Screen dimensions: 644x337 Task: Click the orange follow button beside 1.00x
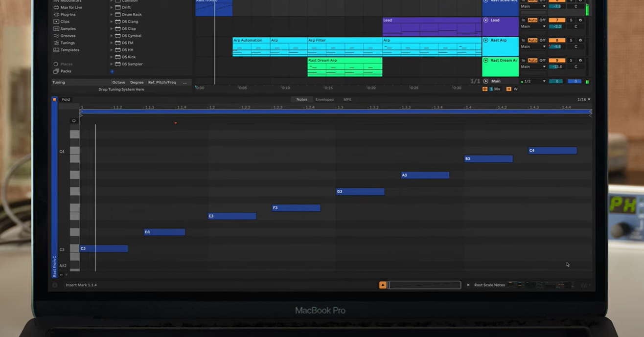485,89
